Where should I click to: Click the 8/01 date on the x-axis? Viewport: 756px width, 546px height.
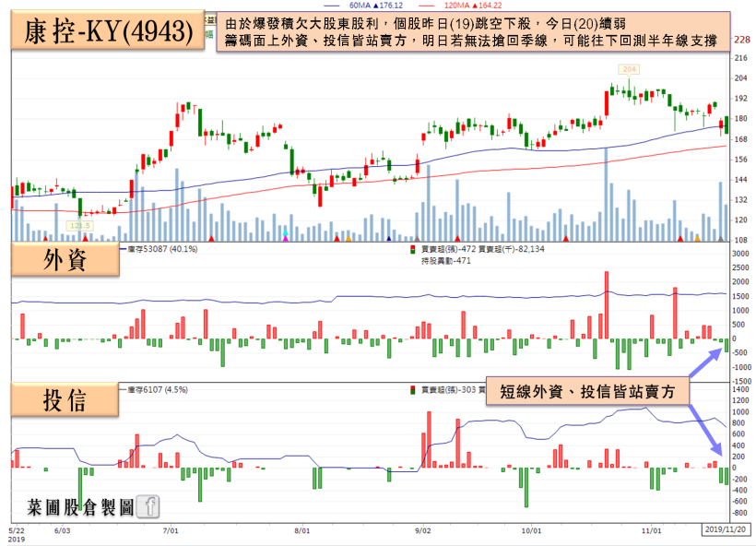coord(302,530)
